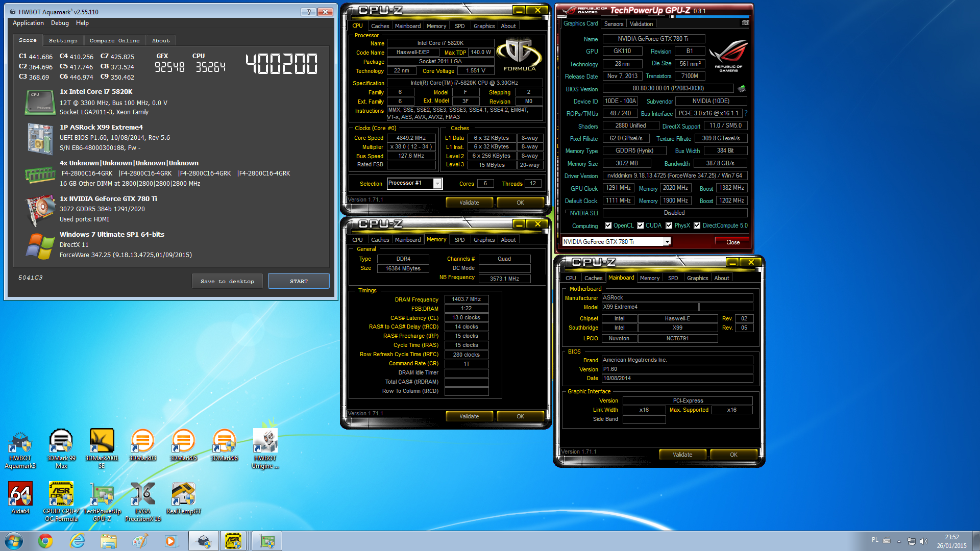Click the volume speaker icon in system tray
980x551 pixels.
[924, 541]
